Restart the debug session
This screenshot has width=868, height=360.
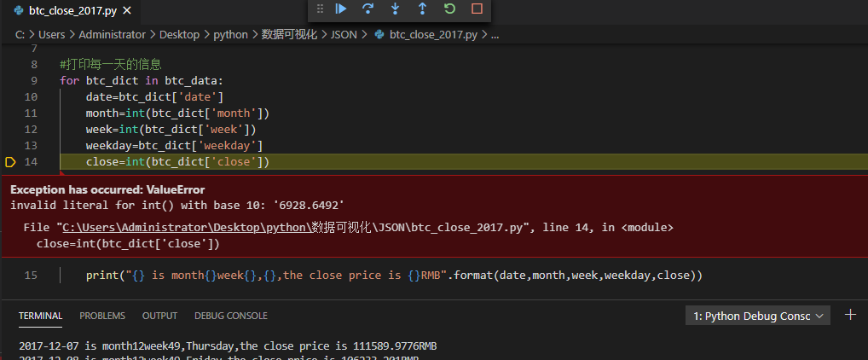449,9
